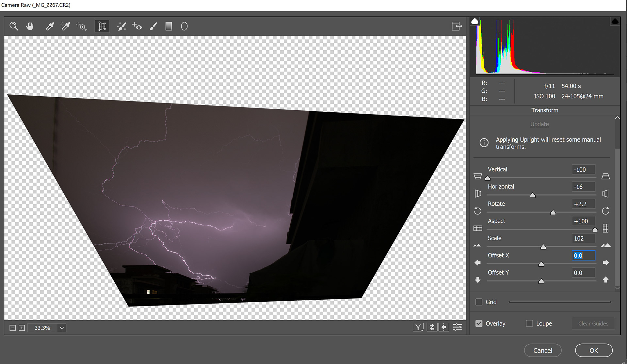
Task: Click the Vertical slider handle
Action: click(x=488, y=178)
